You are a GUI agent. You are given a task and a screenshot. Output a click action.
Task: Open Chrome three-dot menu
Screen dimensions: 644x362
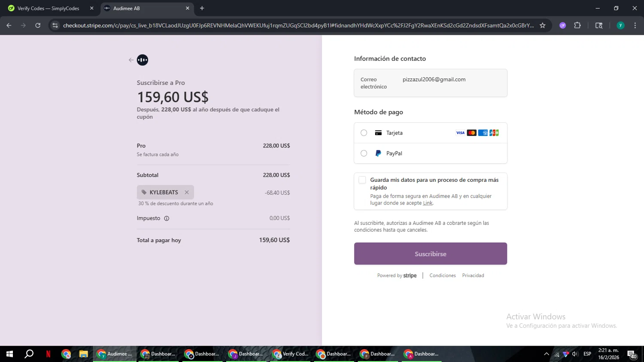click(635, 25)
